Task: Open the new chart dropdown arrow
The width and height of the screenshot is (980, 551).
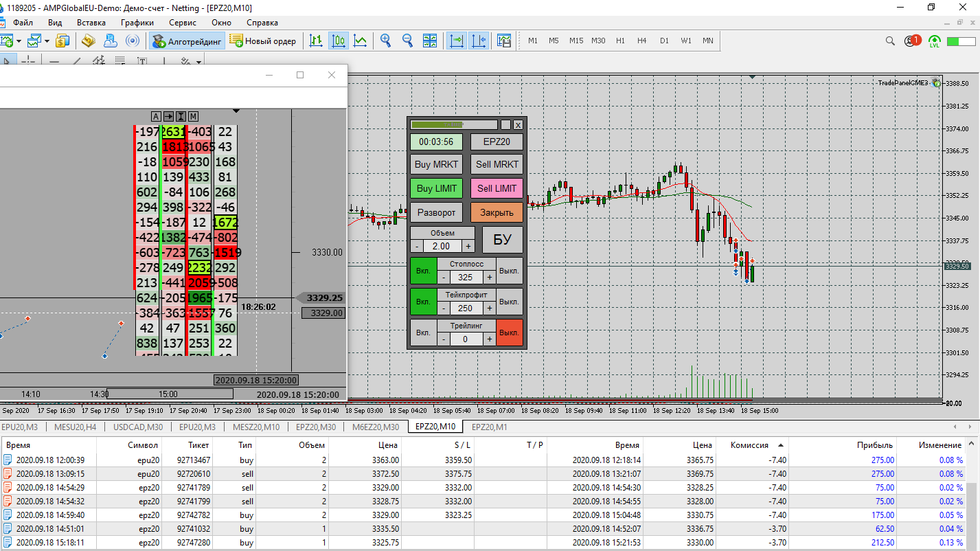Action: (x=19, y=41)
